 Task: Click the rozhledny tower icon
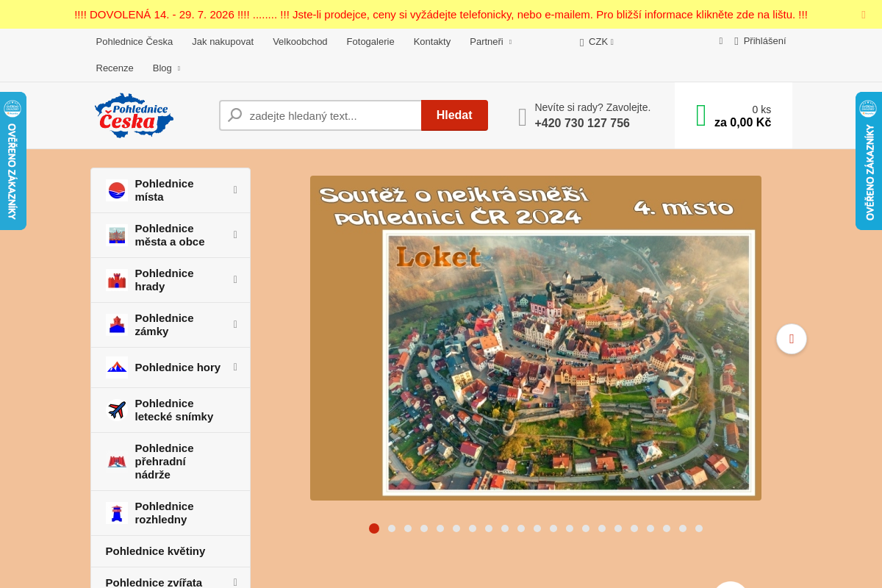[117, 513]
